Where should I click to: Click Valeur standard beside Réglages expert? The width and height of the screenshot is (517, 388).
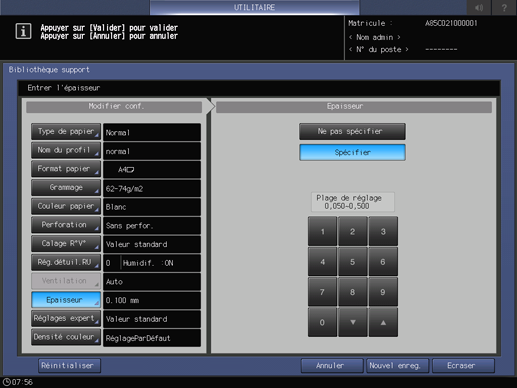point(152,319)
